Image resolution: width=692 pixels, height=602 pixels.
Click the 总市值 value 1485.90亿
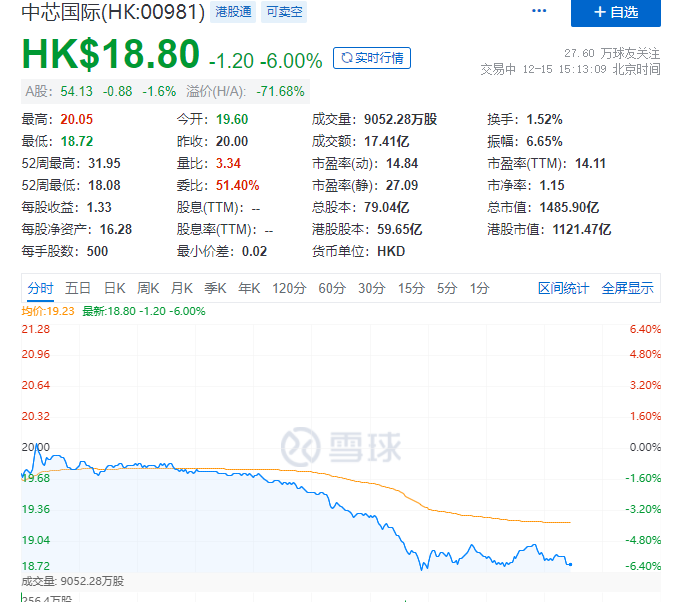(x=569, y=207)
